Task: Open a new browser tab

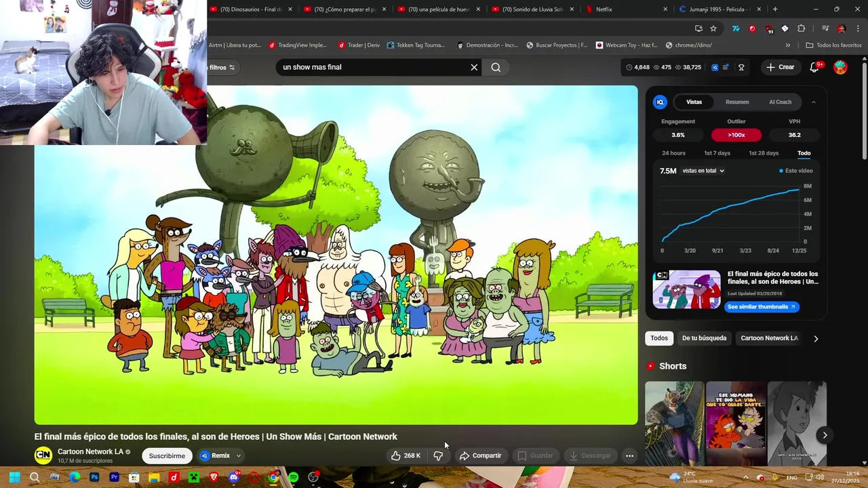Action: pyautogui.click(x=775, y=9)
